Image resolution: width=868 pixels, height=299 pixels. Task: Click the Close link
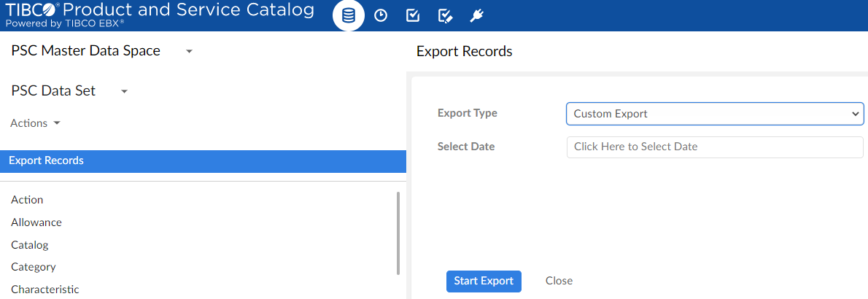(559, 281)
